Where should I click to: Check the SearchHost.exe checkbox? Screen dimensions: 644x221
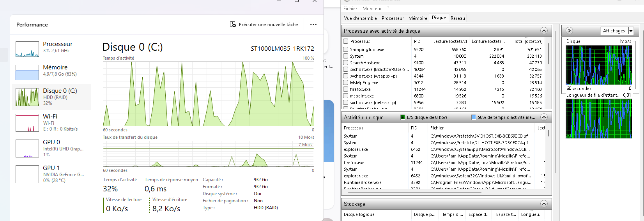click(345, 63)
